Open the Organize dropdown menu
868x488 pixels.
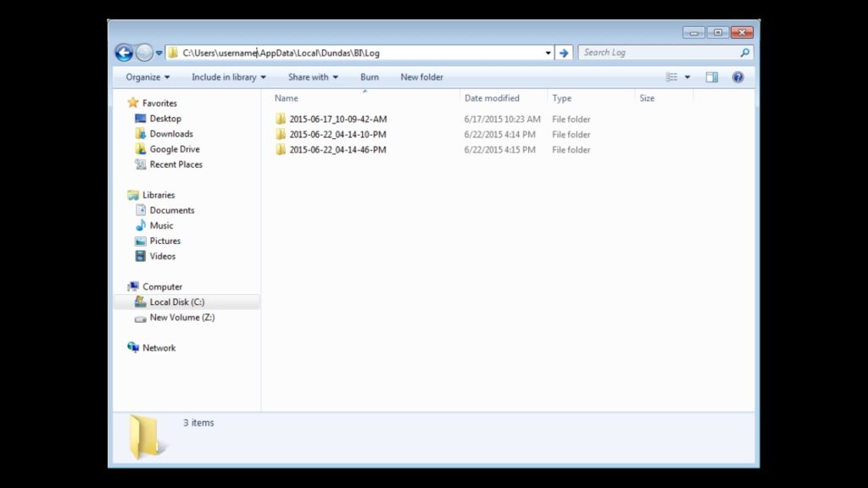pyautogui.click(x=147, y=77)
